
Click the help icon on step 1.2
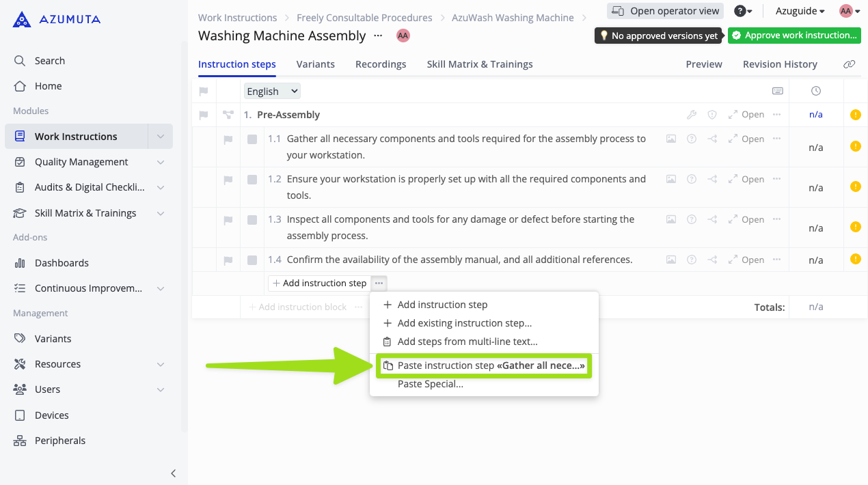pyautogui.click(x=692, y=179)
